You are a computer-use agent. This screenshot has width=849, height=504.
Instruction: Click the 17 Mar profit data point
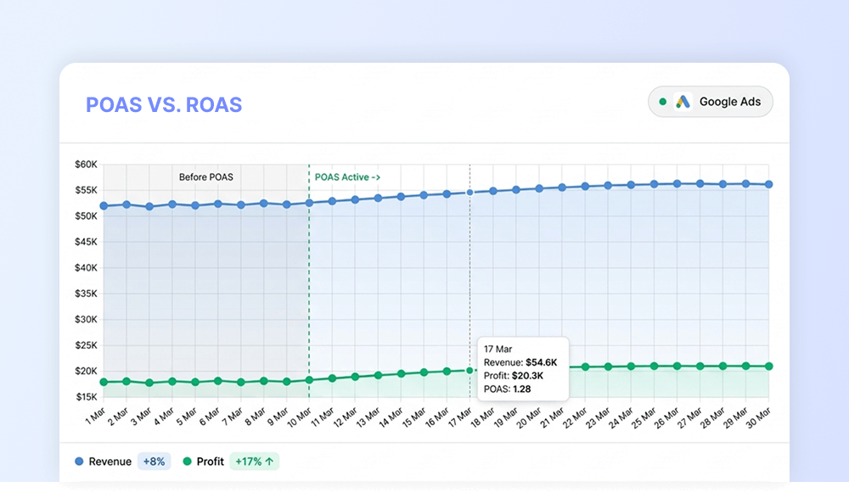[x=470, y=370]
